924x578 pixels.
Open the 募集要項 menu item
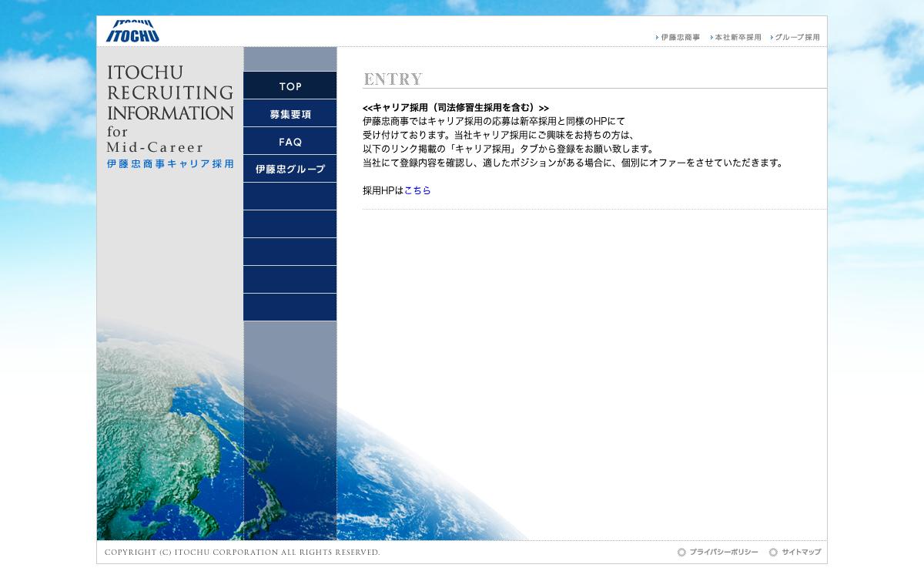click(290, 113)
